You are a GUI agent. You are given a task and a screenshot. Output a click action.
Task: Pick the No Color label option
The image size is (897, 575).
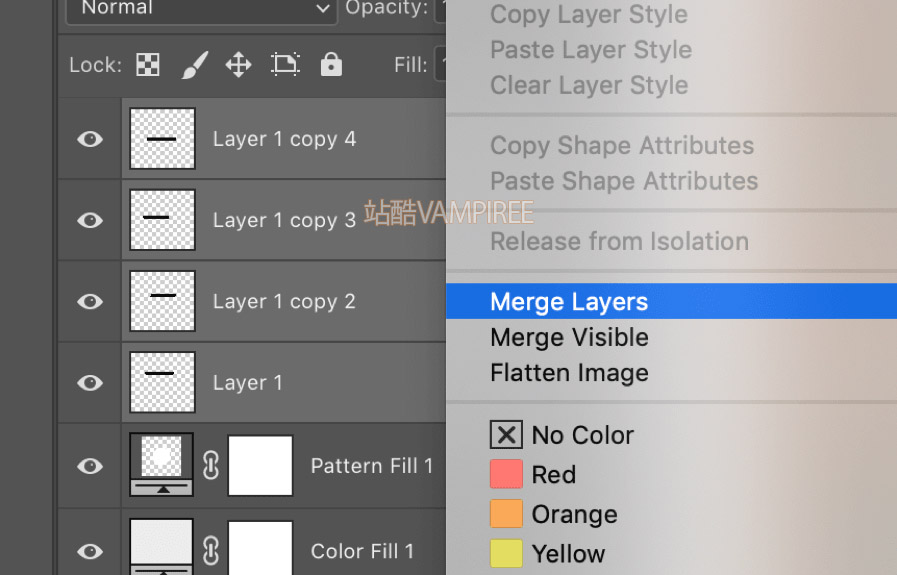562,435
